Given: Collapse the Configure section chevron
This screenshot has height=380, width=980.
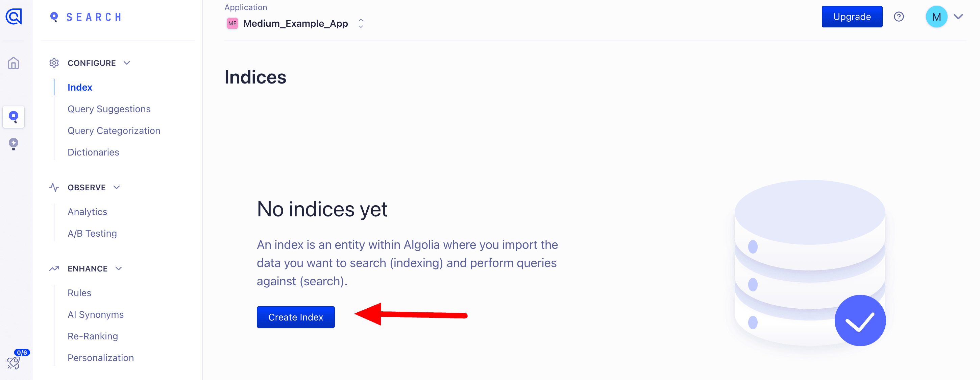Looking at the screenshot, I should (x=127, y=63).
